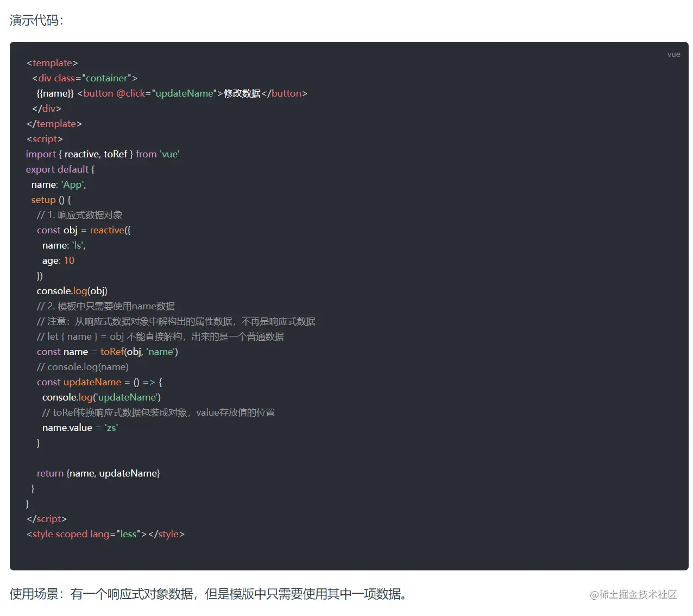Click the 'vue' language label in code block
Viewport: 693px width, 616px height.
tap(673, 54)
